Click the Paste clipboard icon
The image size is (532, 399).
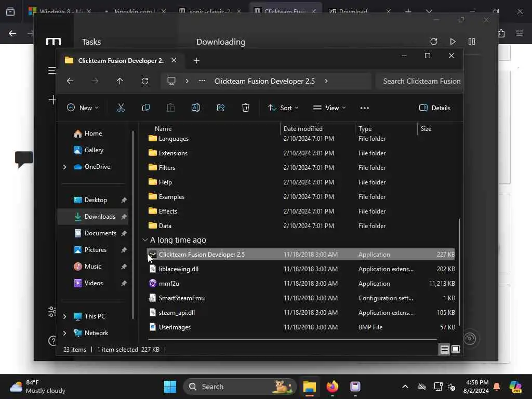point(170,108)
